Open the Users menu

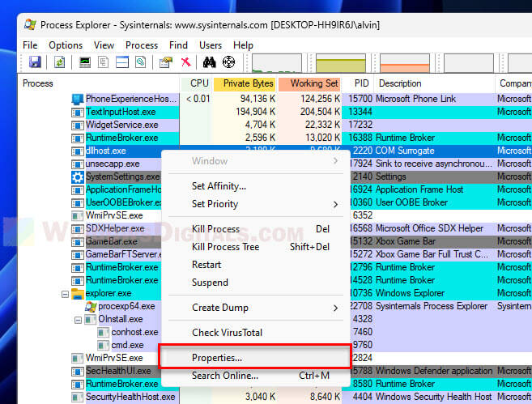click(x=211, y=45)
